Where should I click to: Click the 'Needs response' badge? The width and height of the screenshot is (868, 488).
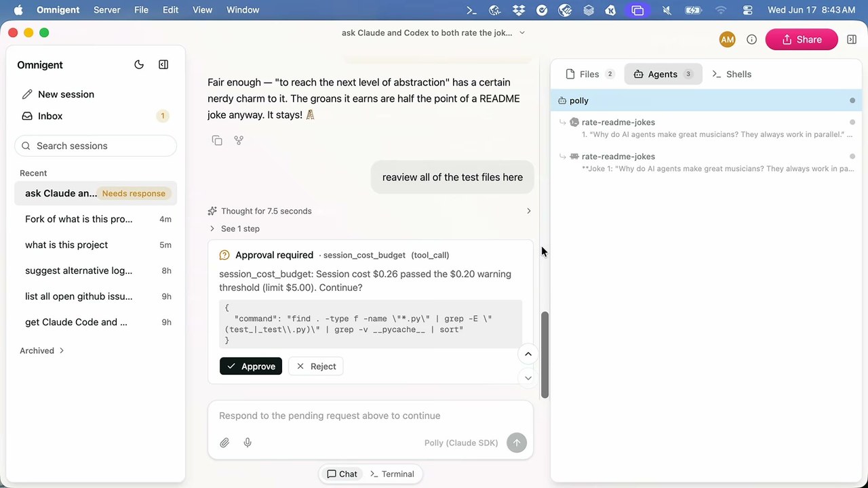coord(134,193)
